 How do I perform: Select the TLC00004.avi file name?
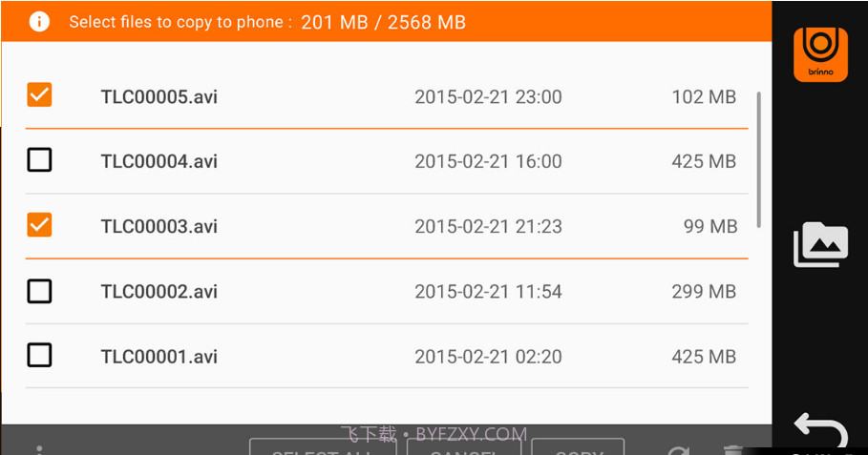159,161
